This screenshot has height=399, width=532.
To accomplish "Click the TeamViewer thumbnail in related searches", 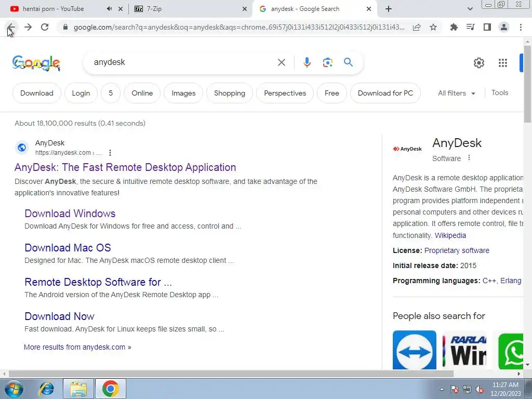I will tap(414, 350).
